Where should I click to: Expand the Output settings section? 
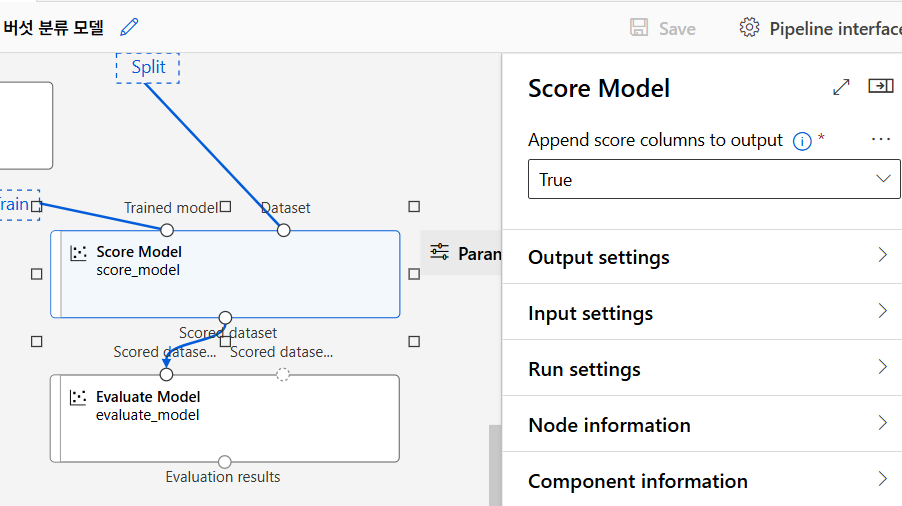(x=708, y=257)
